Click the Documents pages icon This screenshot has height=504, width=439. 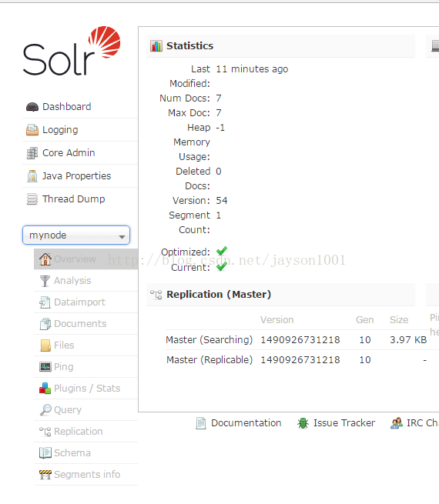(45, 324)
